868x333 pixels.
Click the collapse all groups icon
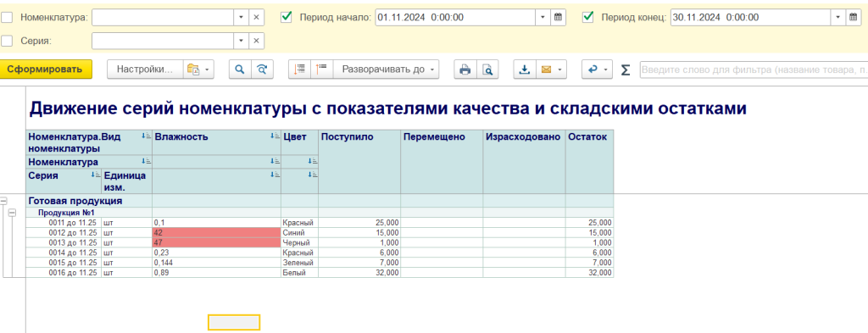tap(299, 69)
